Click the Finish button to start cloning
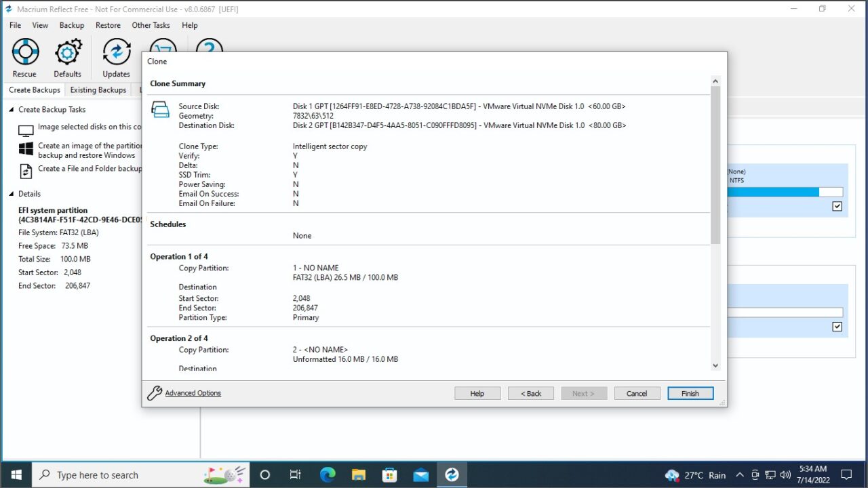The height and width of the screenshot is (488, 868). [x=690, y=393]
